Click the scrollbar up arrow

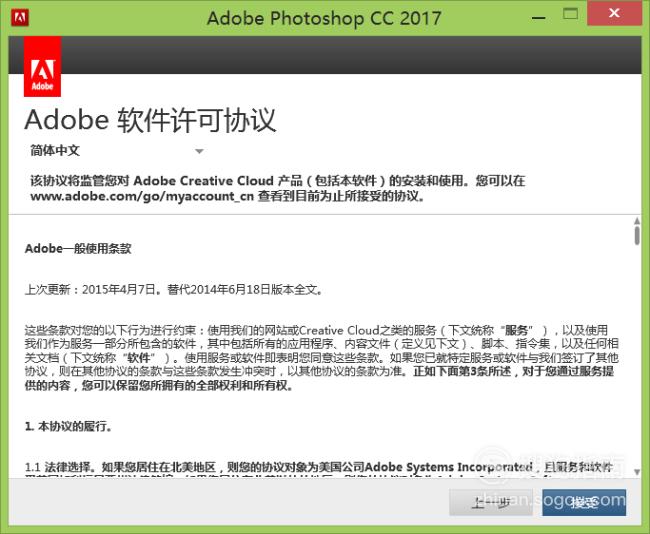(x=637, y=221)
